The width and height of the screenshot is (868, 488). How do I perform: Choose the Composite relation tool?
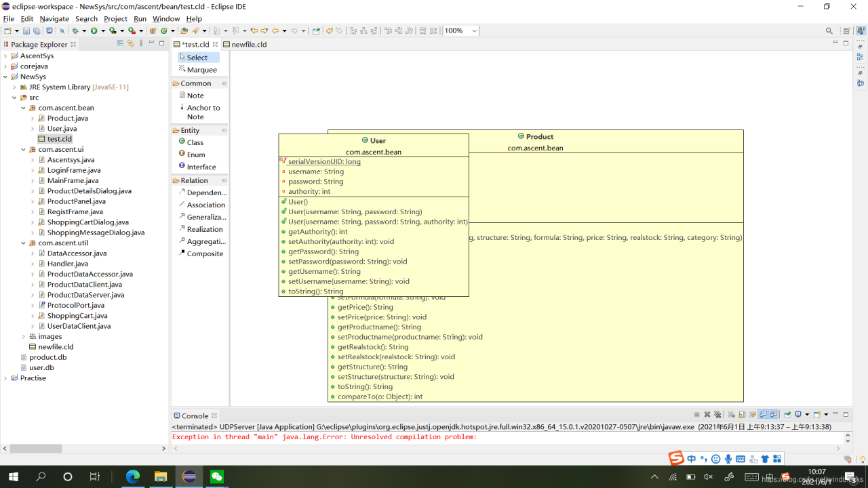[x=201, y=253]
